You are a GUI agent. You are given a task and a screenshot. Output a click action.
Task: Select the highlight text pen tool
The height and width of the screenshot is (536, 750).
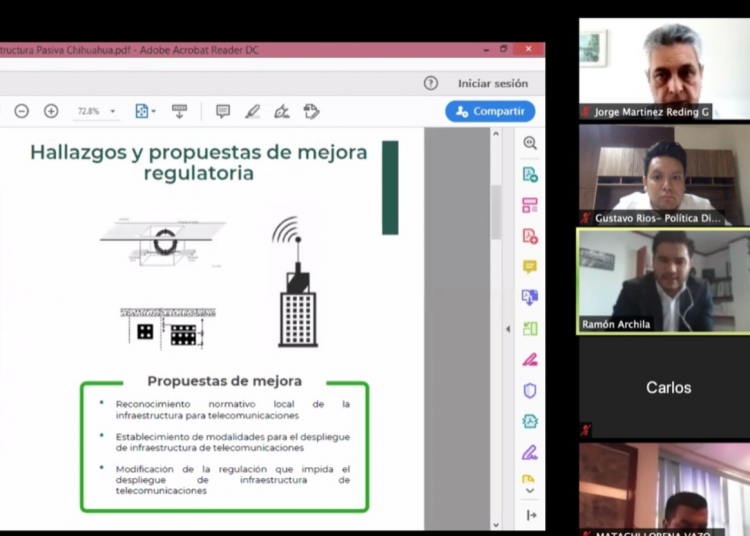click(253, 111)
